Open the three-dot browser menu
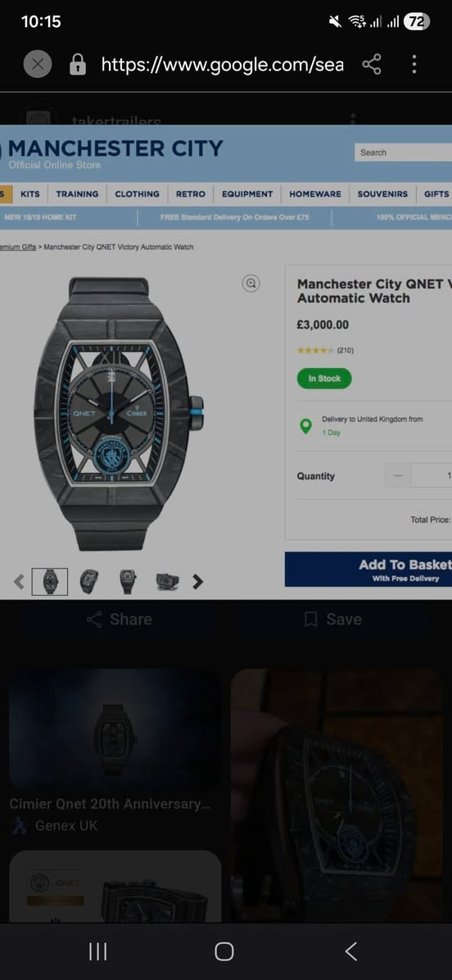452x980 pixels. coord(414,64)
